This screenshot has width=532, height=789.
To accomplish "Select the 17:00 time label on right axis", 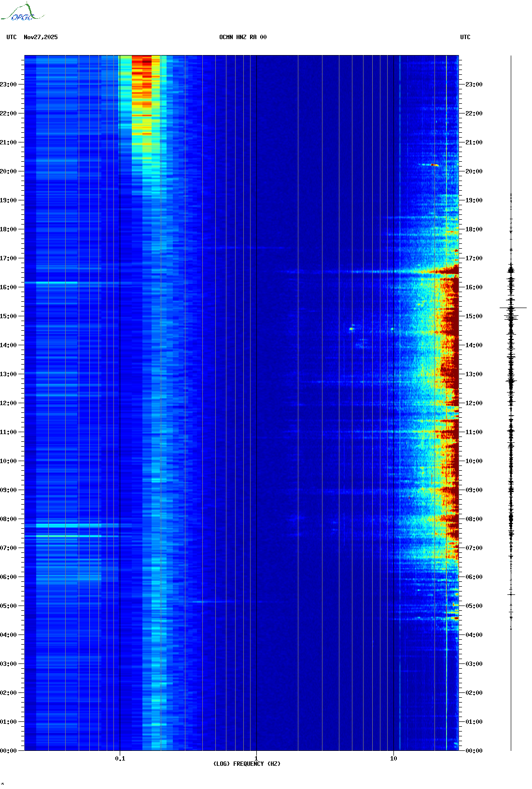I will pyautogui.click(x=474, y=258).
